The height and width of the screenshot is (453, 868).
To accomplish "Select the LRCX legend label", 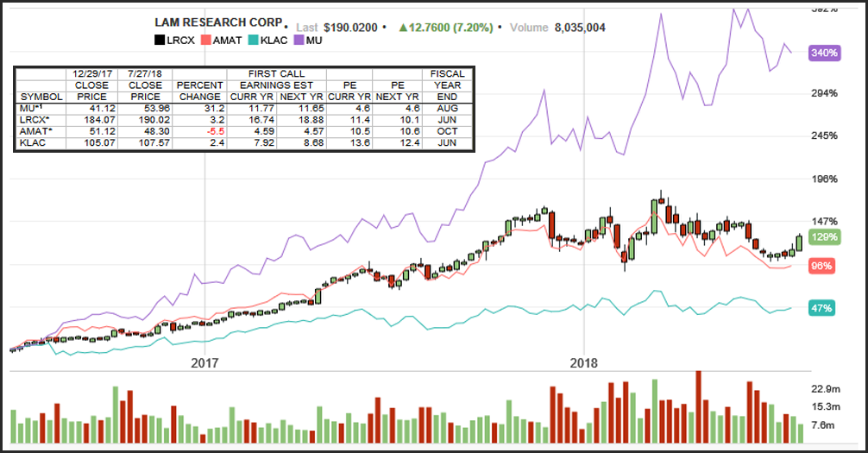I will point(180,41).
